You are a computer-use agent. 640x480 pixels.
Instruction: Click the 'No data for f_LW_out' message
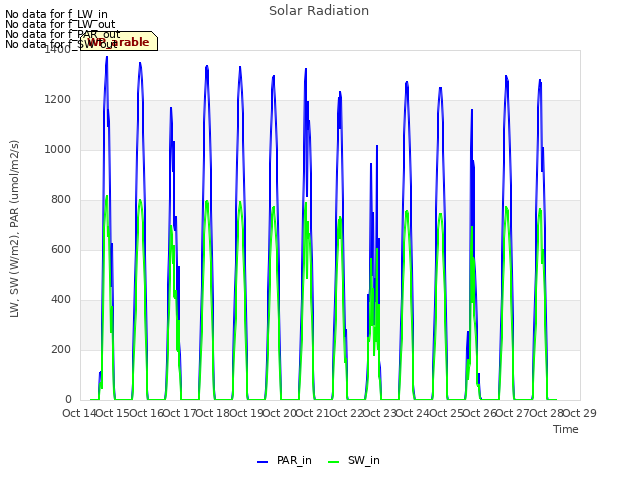click(60, 24)
